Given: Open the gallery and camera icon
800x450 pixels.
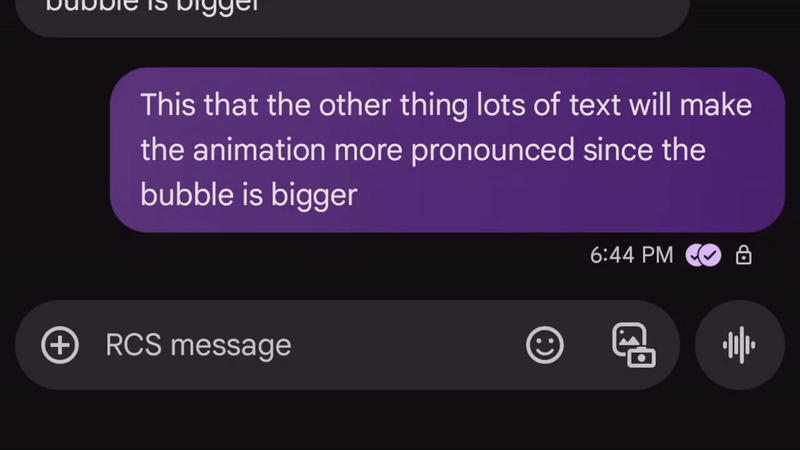Looking at the screenshot, I should click(633, 345).
